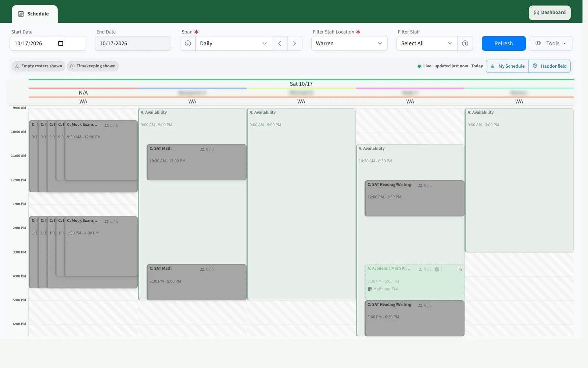The image size is (588, 368).
Task: Toggle the Empty rosters shown chip
Action: point(39,66)
